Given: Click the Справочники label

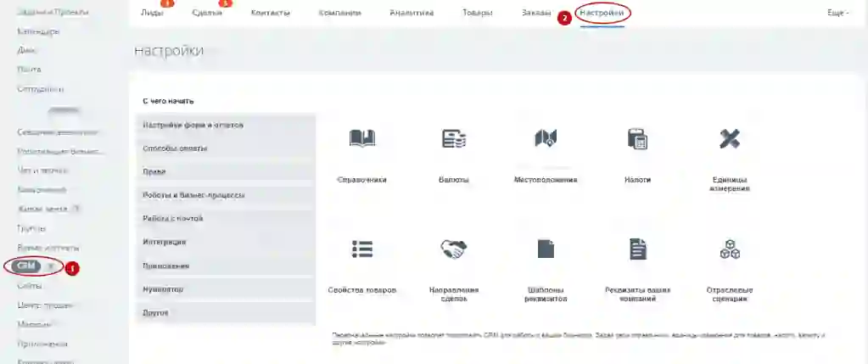Looking at the screenshot, I should tap(362, 180).
